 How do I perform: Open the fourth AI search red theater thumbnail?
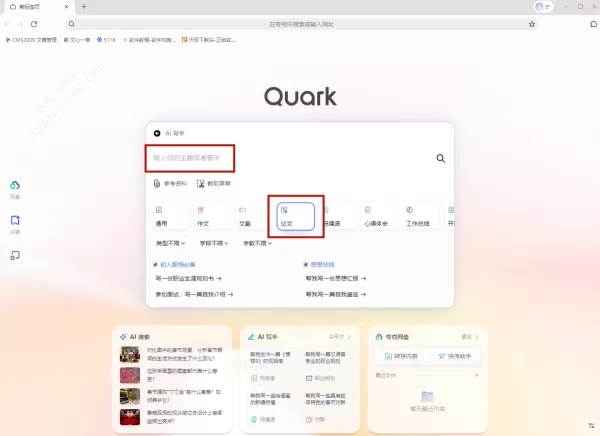[x=130, y=417]
